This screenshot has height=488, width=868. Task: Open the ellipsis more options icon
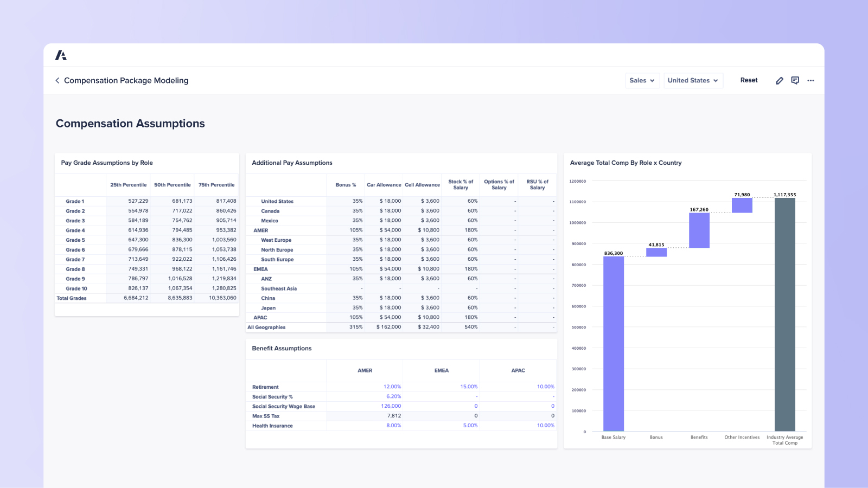pyautogui.click(x=811, y=80)
